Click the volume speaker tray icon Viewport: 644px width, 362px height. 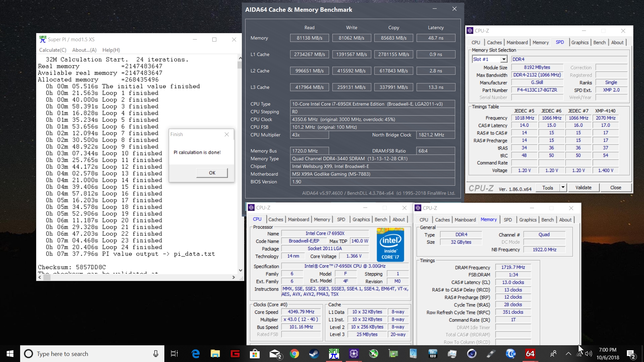589,354
